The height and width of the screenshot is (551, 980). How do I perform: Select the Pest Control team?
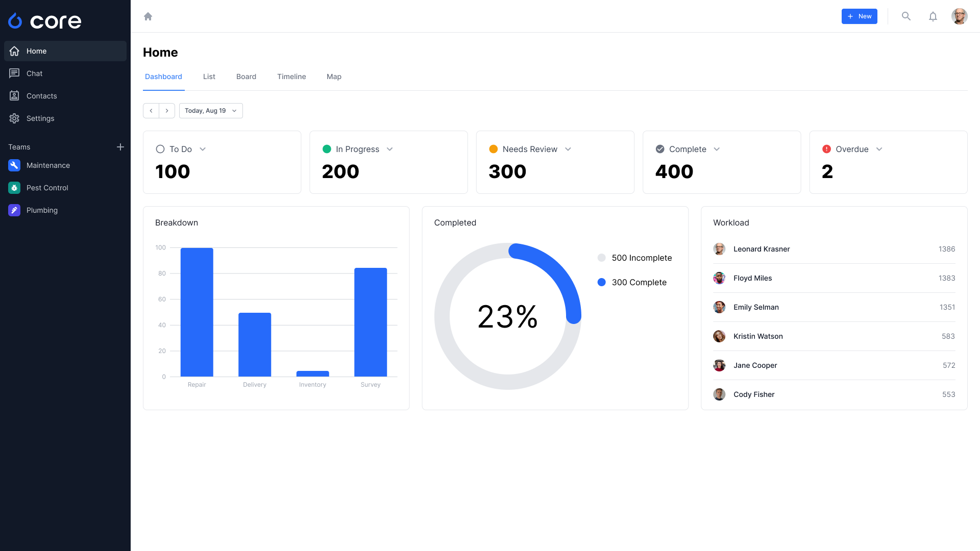[x=47, y=188]
